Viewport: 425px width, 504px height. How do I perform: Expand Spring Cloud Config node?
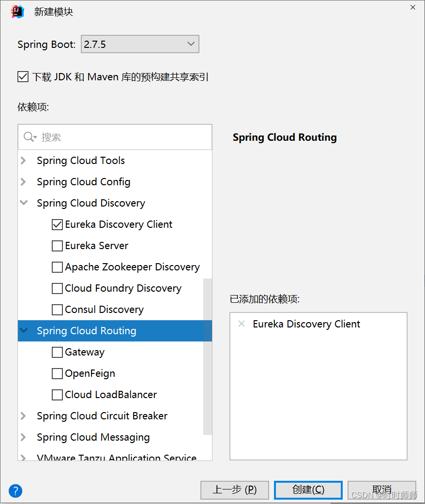pyautogui.click(x=24, y=181)
